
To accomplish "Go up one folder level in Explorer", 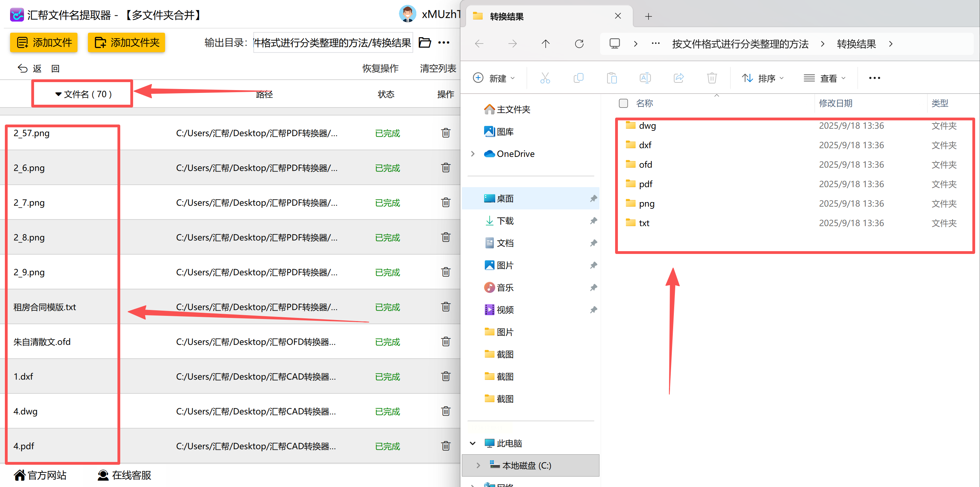I will click(x=546, y=44).
